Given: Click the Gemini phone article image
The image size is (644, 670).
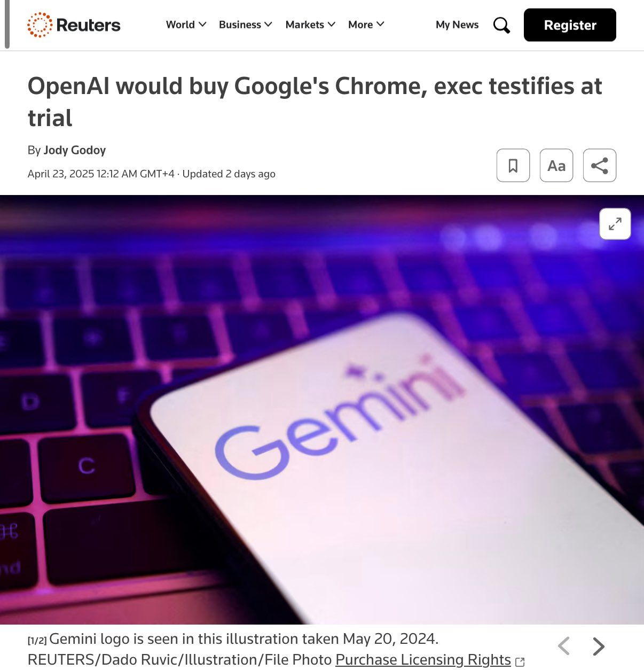Looking at the screenshot, I should click(x=322, y=409).
